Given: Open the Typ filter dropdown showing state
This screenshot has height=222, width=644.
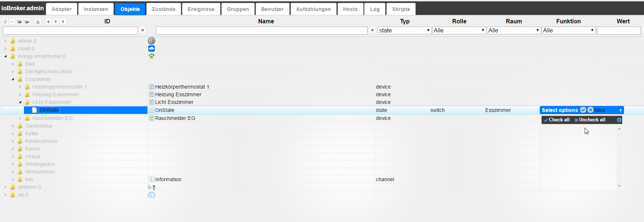Looking at the screenshot, I should (404, 30).
